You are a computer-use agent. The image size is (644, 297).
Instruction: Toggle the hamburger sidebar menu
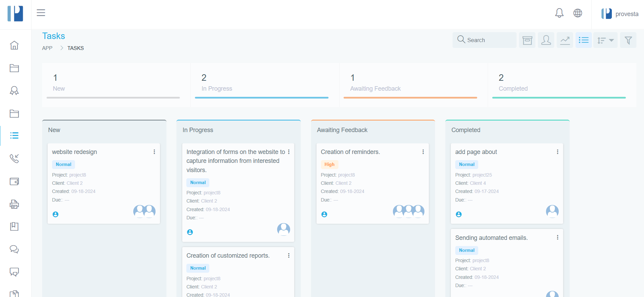coord(41,13)
